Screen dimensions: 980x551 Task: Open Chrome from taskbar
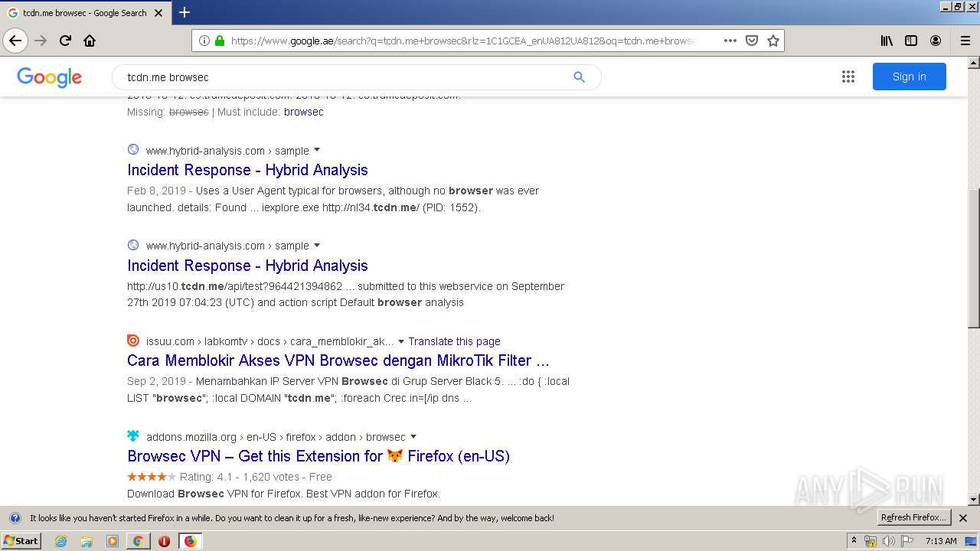[x=138, y=541]
